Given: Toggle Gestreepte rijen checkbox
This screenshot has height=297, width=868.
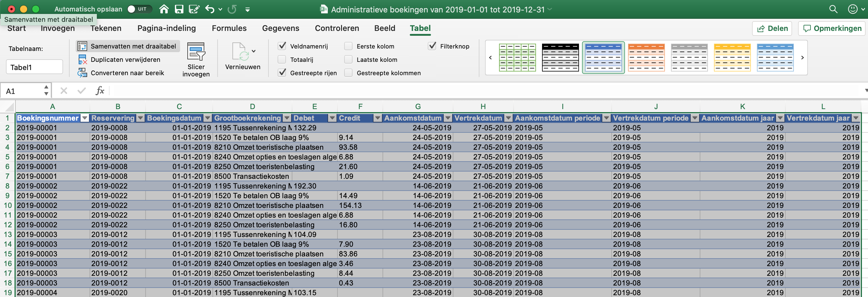Looking at the screenshot, I should point(282,72).
